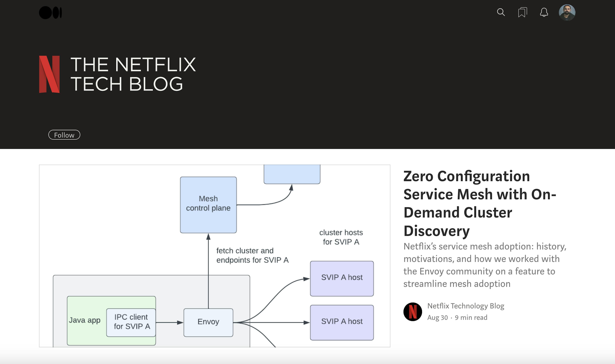This screenshot has width=615, height=364.
Task: Click the Follow button for Netflix Tech Blog
Action: click(64, 135)
